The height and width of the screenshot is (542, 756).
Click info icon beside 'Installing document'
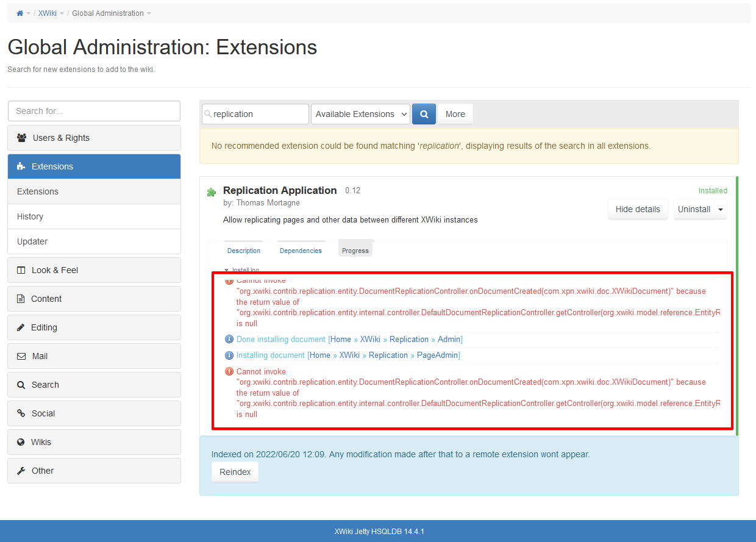(x=229, y=355)
